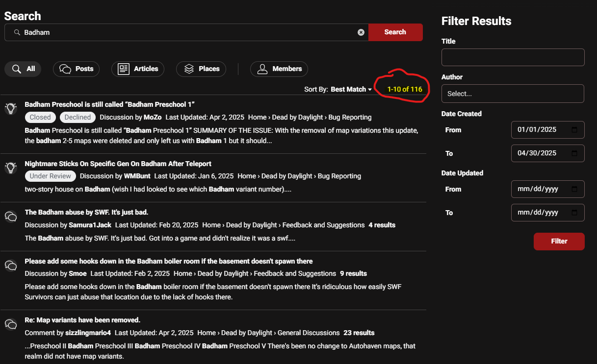
Task: Click 4 results on Samura1Jack discussion
Action: pyautogui.click(x=382, y=225)
